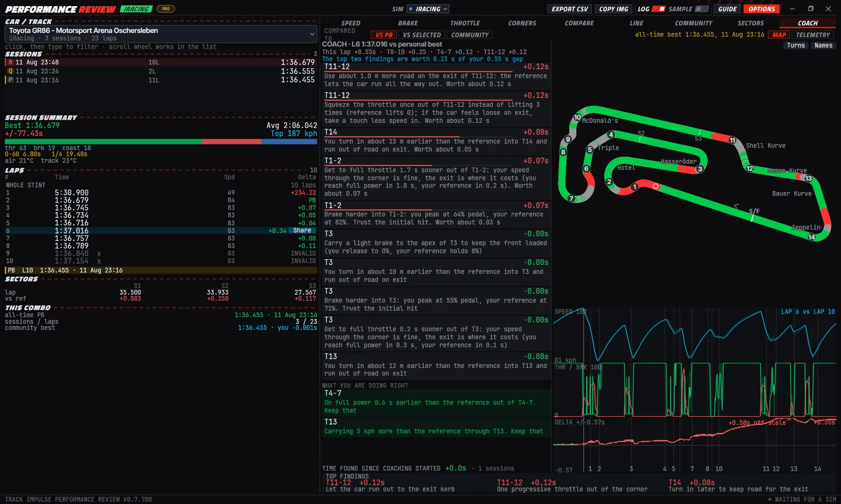
Task: Enable the SAMPLE toggle
Action: (x=702, y=9)
